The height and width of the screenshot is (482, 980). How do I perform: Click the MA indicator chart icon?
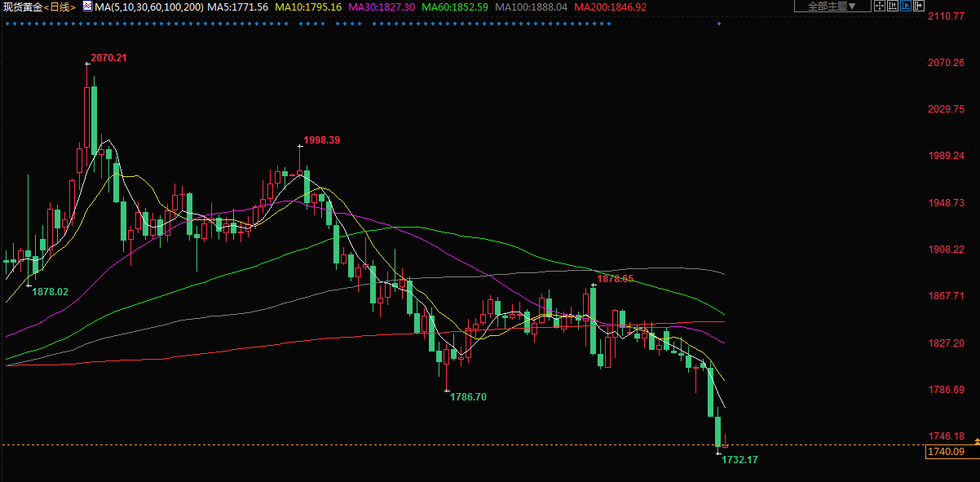[x=87, y=7]
